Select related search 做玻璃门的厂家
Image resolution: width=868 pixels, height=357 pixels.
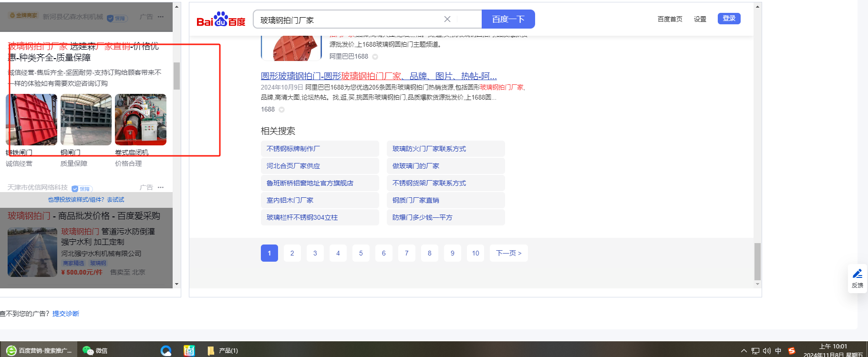coord(446,166)
